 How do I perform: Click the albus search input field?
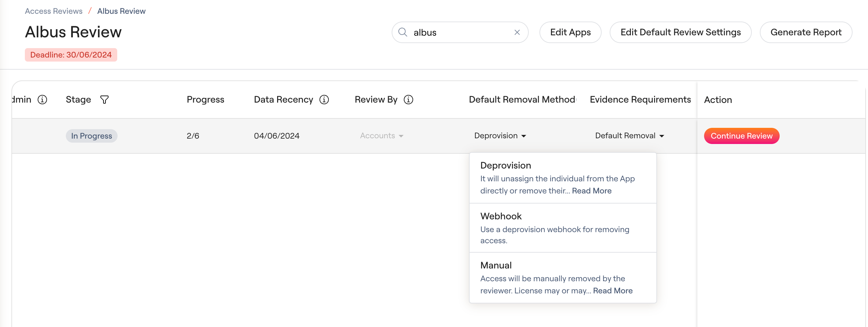click(460, 32)
